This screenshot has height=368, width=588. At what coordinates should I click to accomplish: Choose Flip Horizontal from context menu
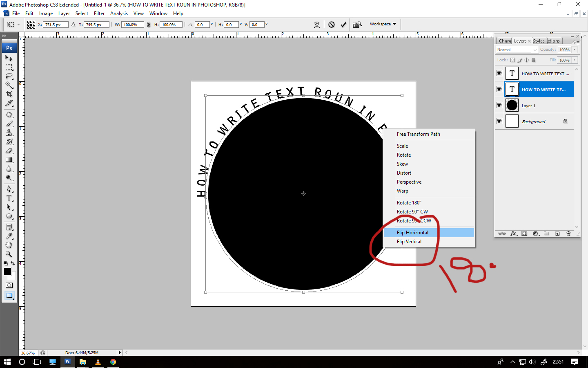pos(412,232)
